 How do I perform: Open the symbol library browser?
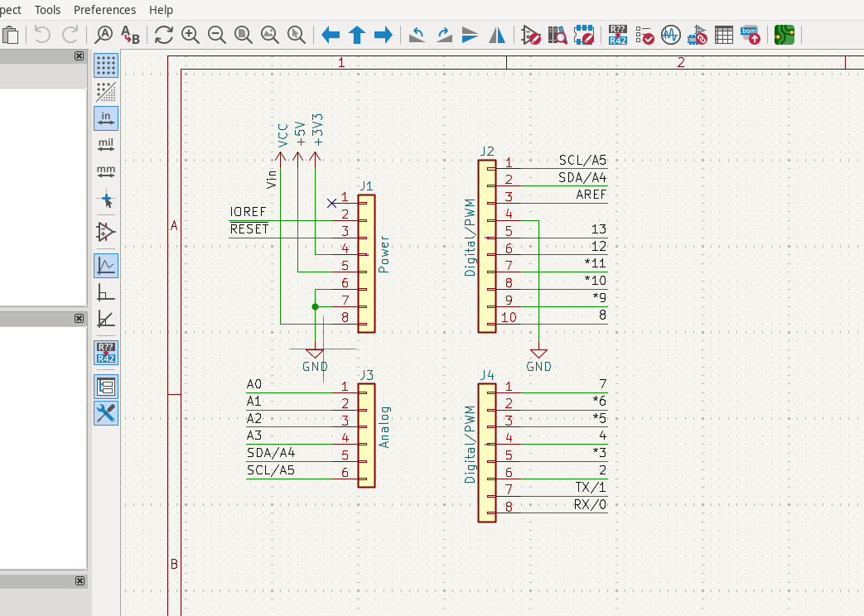(x=557, y=35)
